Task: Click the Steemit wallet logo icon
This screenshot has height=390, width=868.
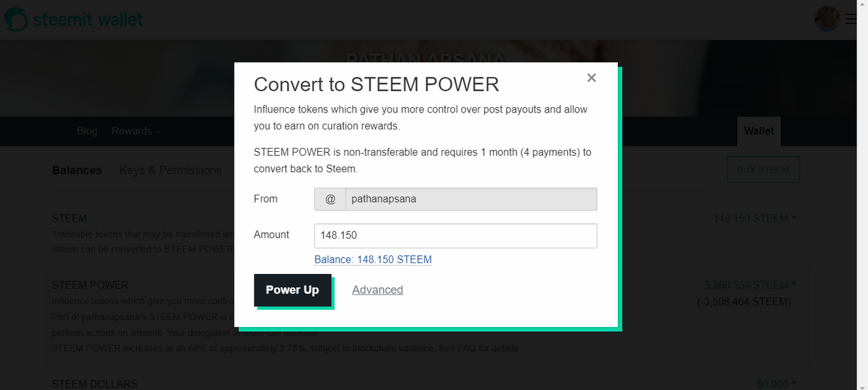Action: tap(16, 19)
